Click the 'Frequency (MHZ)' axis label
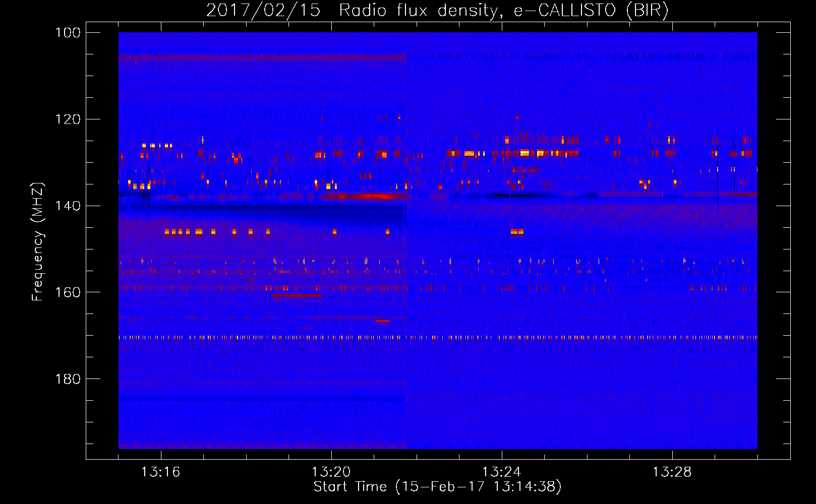Image resolution: width=816 pixels, height=504 pixels. [38, 241]
